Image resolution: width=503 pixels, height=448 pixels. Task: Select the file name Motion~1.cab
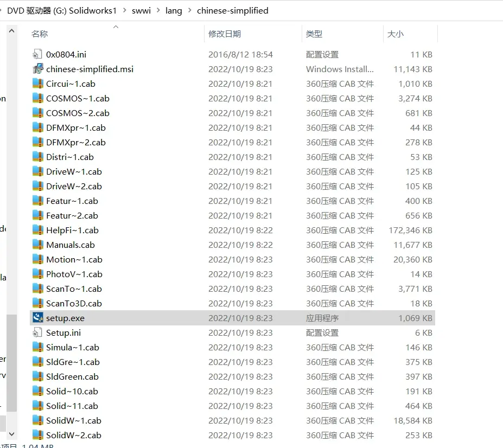coord(74,259)
